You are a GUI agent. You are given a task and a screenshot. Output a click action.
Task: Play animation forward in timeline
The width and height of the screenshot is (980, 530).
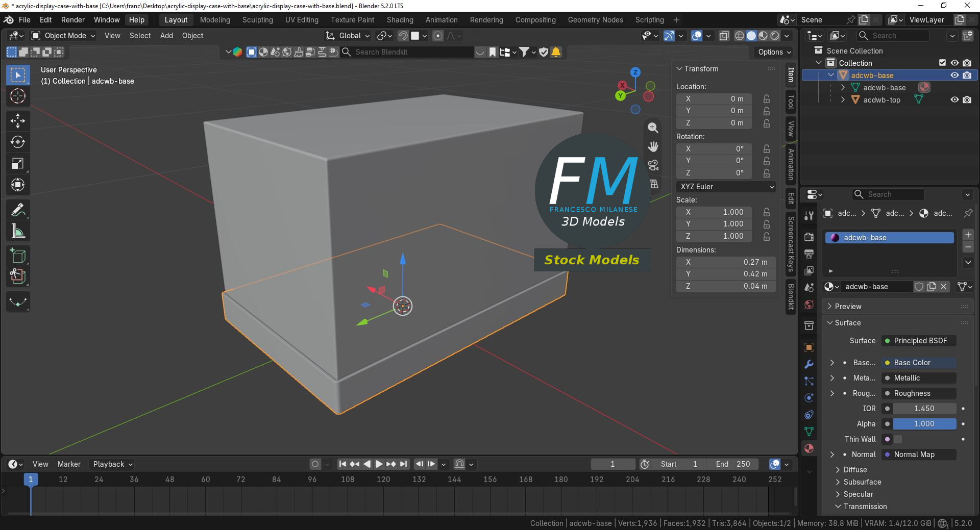click(x=379, y=464)
